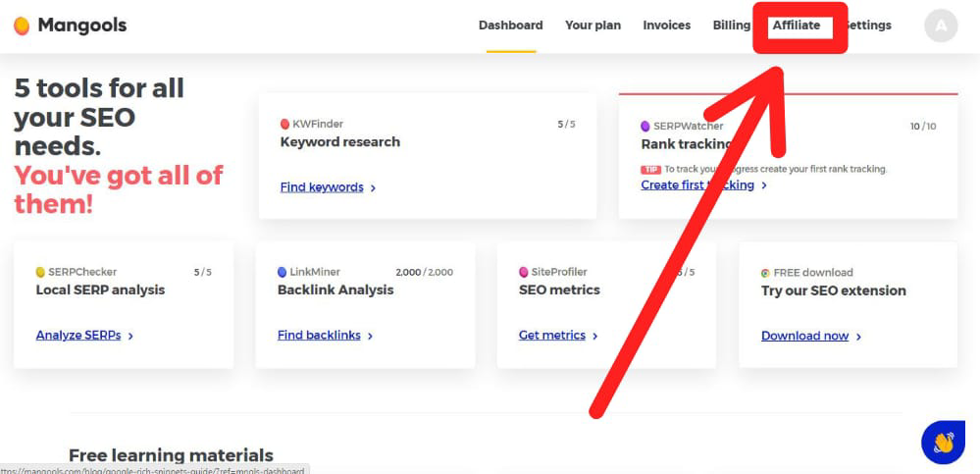Click the Mangools brand name text

coord(81,26)
